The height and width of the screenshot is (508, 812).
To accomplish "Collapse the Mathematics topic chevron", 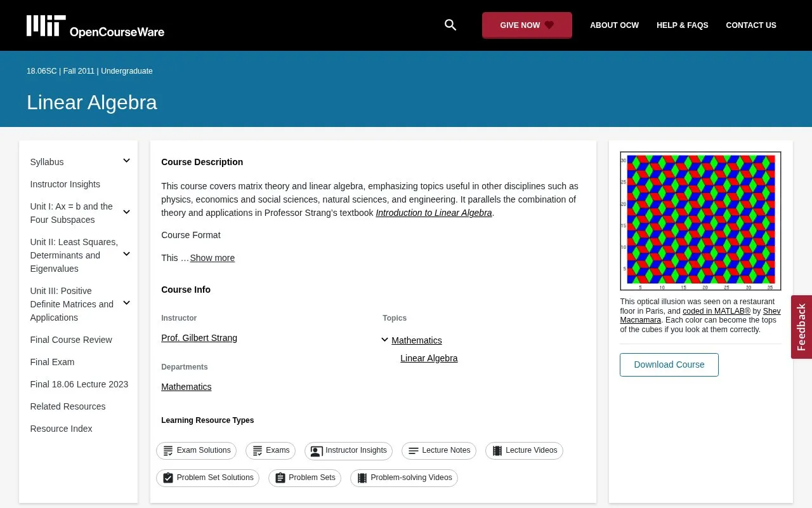I will 384,340.
